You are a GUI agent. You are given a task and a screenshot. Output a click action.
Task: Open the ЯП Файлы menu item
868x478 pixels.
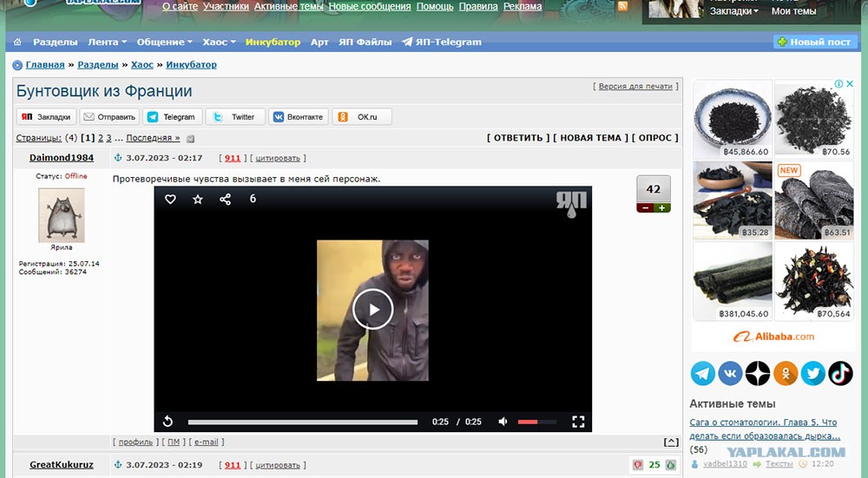click(365, 42)
